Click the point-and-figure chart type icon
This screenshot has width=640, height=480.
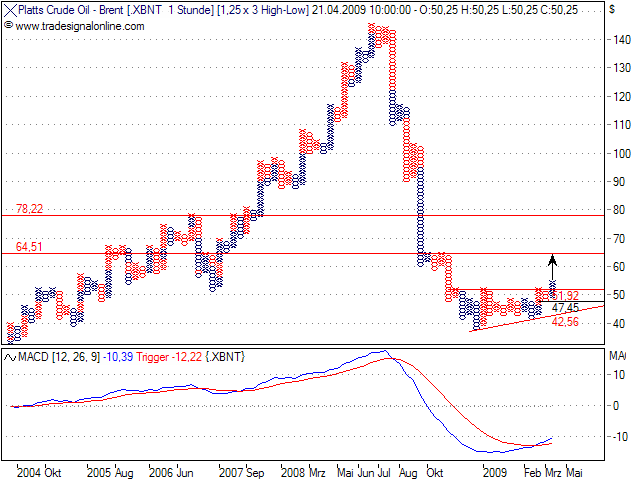(x=10, y=9)
